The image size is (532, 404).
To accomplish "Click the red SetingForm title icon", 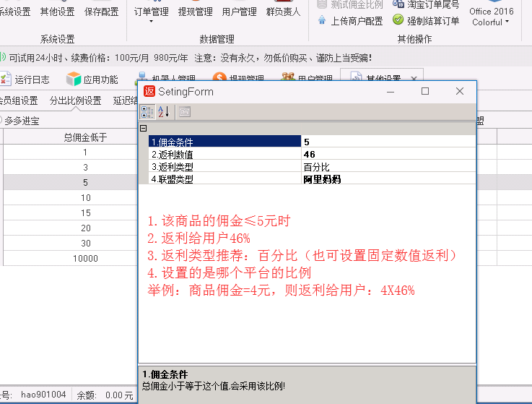I will click(x=149, y=92).
